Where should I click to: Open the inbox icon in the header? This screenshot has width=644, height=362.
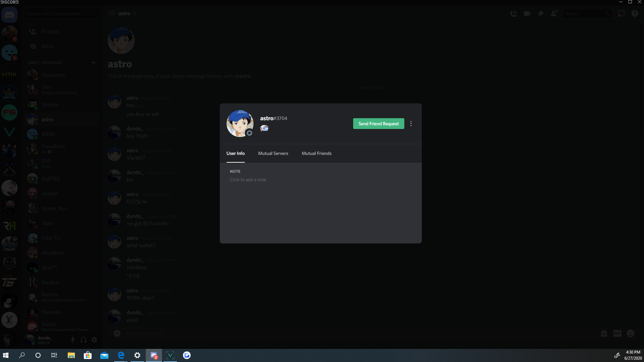(x=621, y=13)
